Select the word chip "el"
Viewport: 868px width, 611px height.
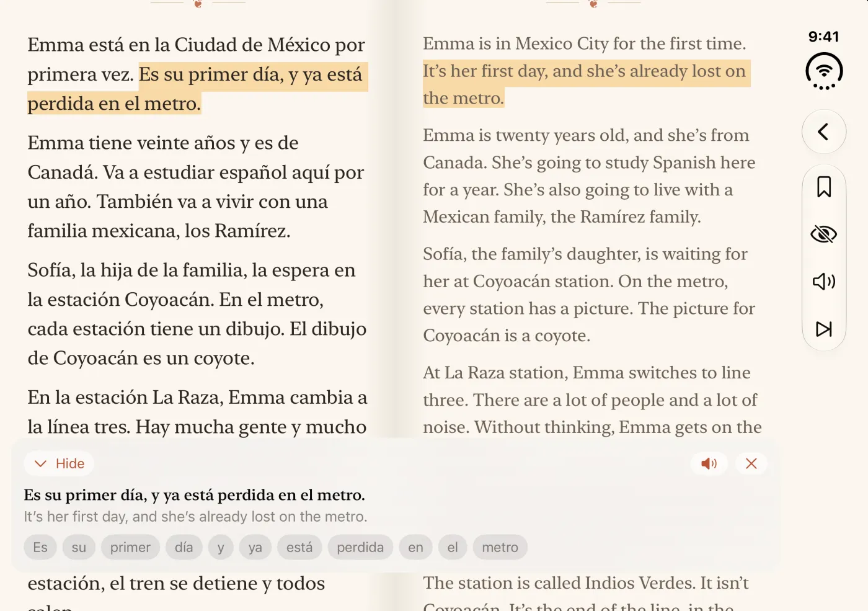[x=453, y=547]
